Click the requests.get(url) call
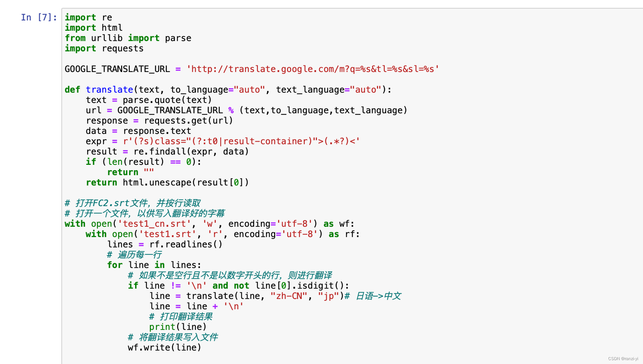The width and height of the screenshot is (643, 364). (188, 121)
